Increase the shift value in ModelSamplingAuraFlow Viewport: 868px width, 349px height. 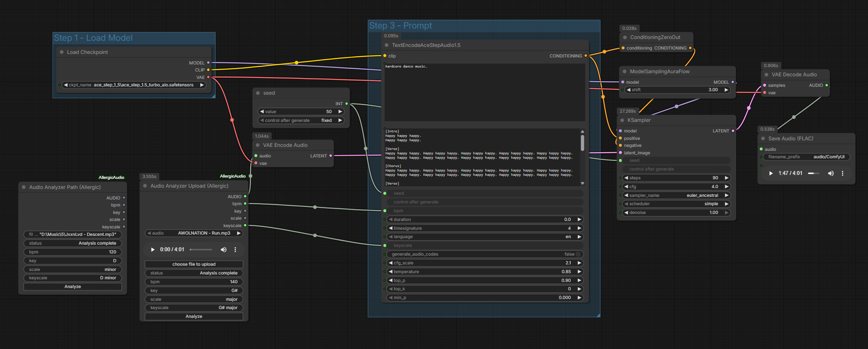coord(726,90)
